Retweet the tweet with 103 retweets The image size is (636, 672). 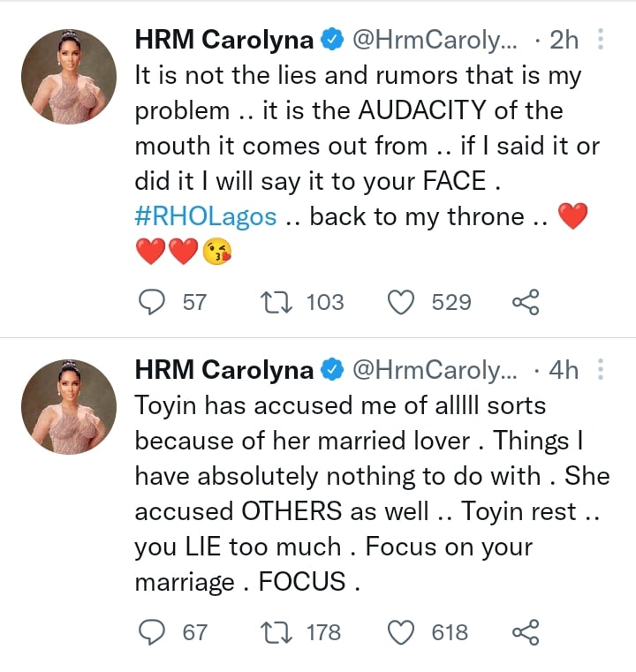(279, 302)
